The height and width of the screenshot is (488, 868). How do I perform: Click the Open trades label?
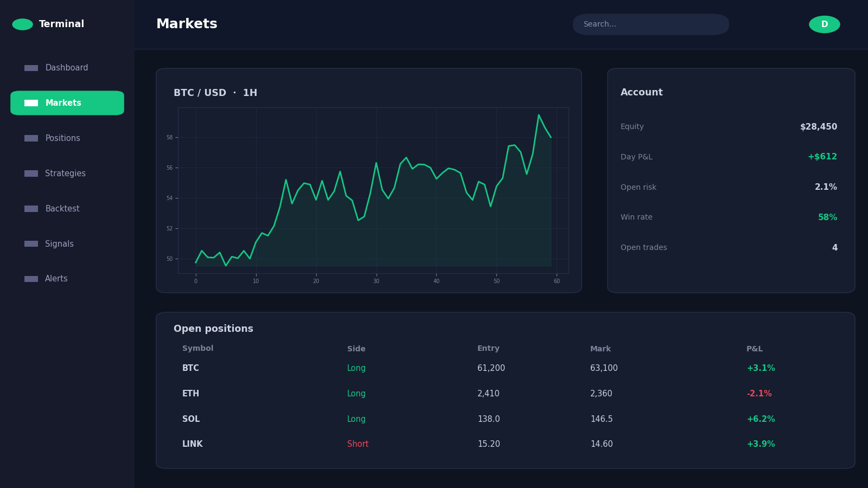click(x=644, y=248)
